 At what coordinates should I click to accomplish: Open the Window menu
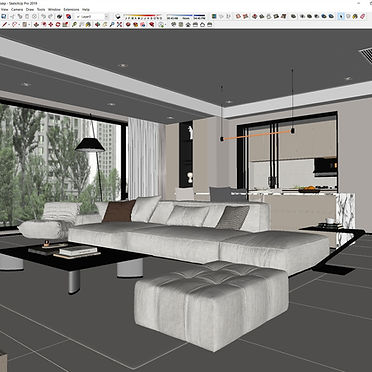(x=54, y=9)
